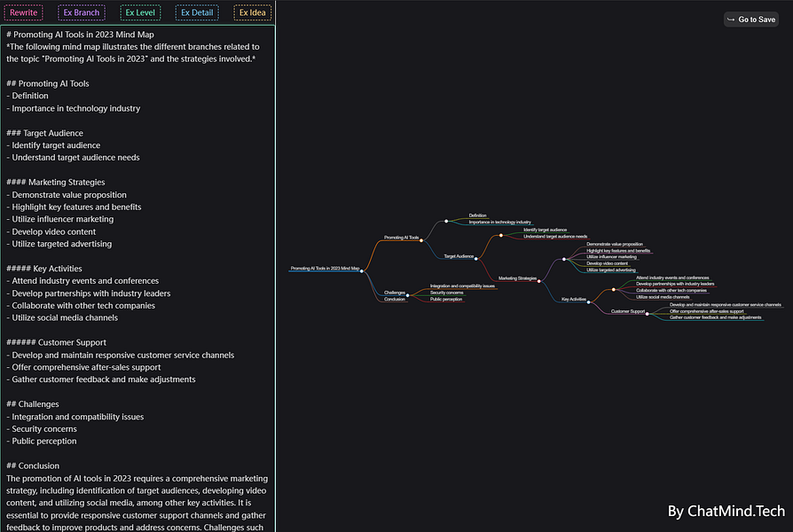Select the 'Key Activities' node
Image resolution: width=793 pixels, height=532 pixels.
[572, 301]
